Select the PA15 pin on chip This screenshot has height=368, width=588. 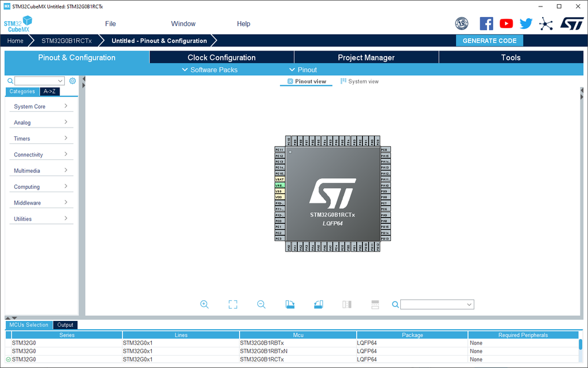click(386, 156)
